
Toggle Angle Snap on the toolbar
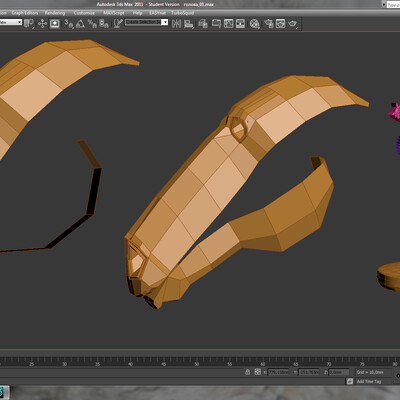pos(80,23)
